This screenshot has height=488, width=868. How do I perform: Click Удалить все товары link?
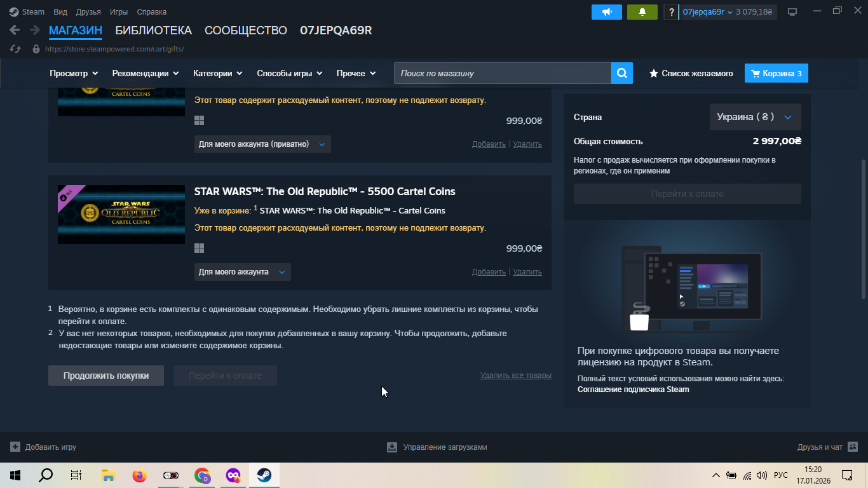pos(516,376)
